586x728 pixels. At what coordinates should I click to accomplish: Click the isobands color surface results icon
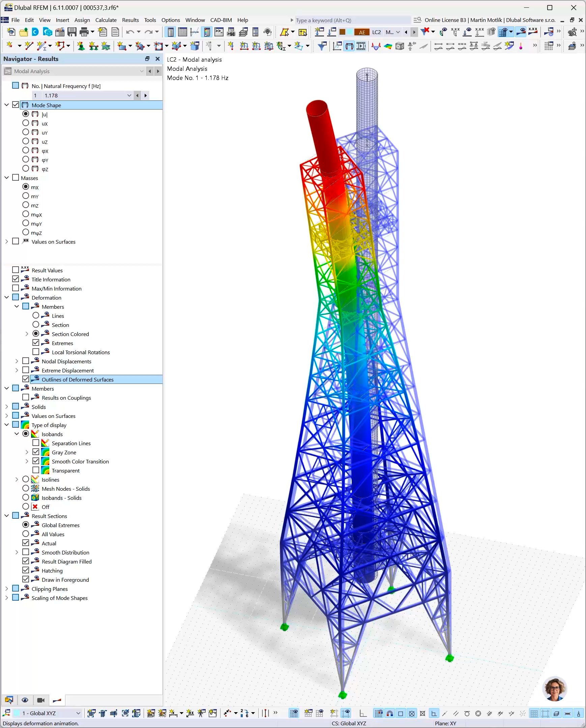pyautogui.click(x=388, y=46)
